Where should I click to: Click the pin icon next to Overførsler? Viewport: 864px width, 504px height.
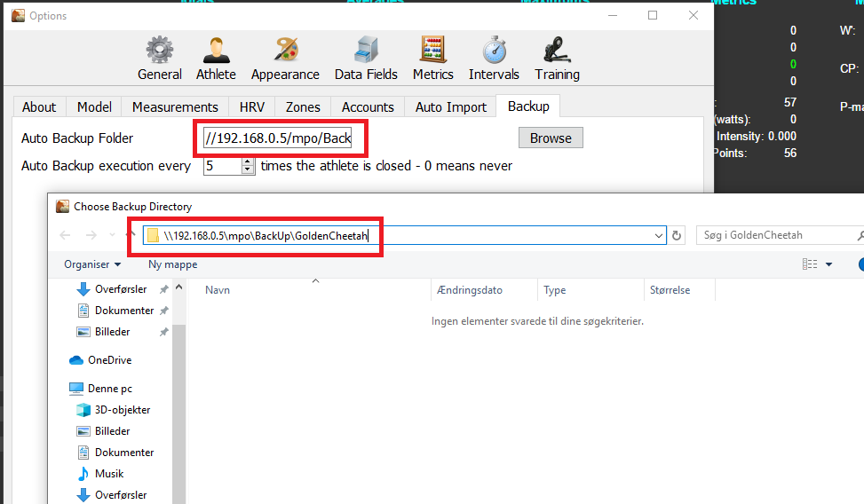pos(163,289)
